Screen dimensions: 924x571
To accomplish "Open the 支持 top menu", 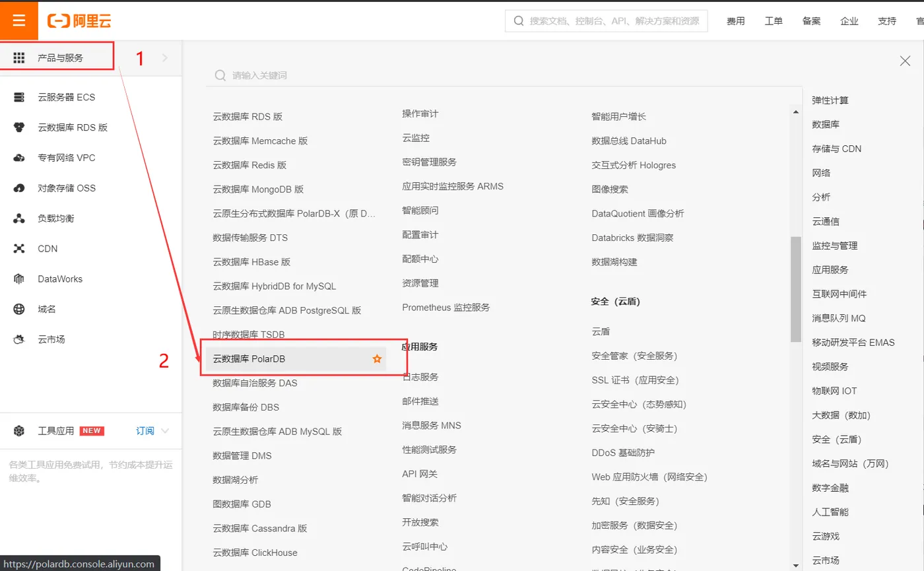I will point(887,21).
